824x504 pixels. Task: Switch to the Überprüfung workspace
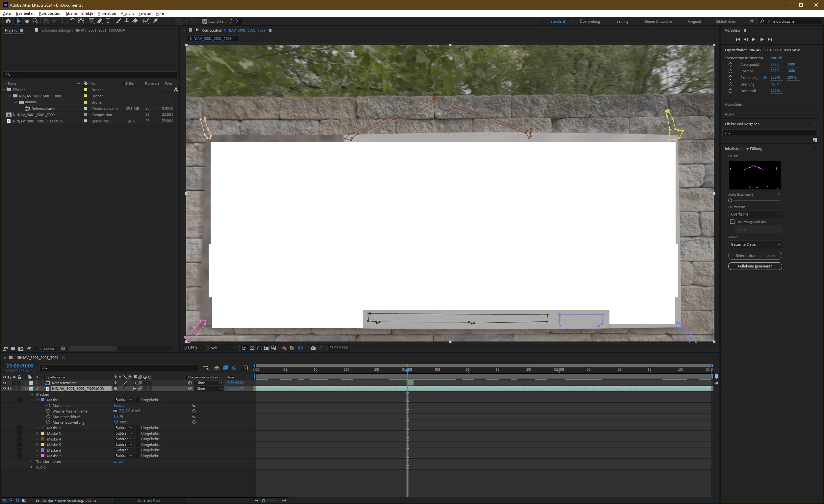point(590,21)
